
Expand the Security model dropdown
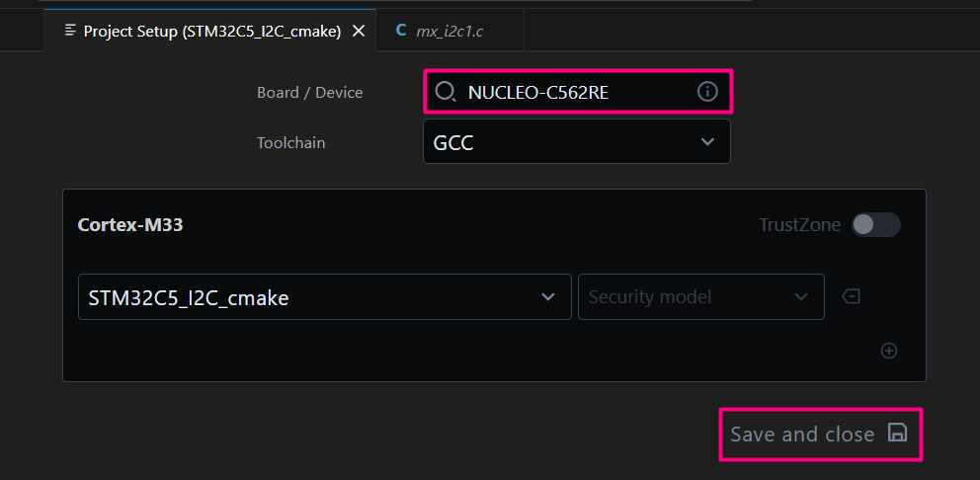point(700,297)
